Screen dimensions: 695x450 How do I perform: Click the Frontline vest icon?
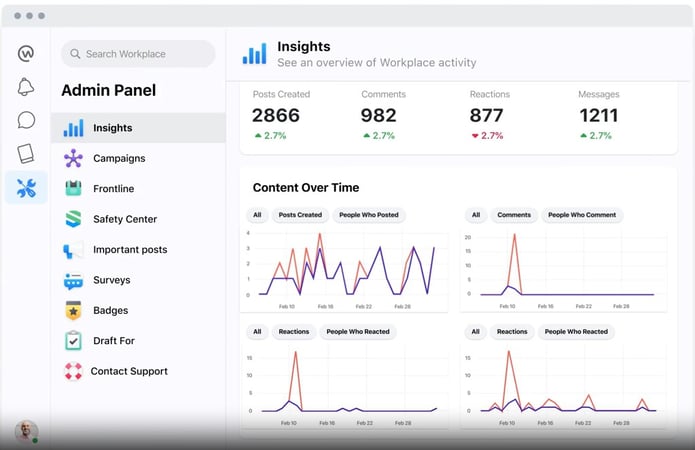pyautogui.click(x=73, y=188)
